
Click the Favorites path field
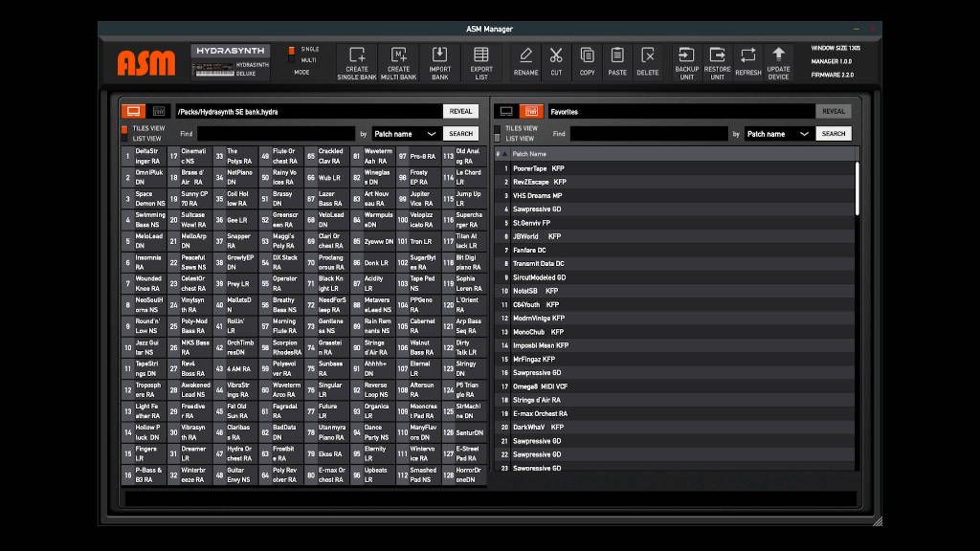point(681,111)
